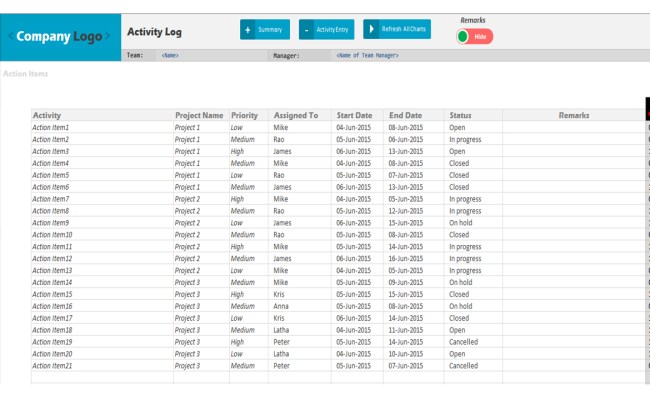The height and width of the screenshot is (400, 650).
Task: Click Assigned To cell for Action Item16
Action: pyautogui.click(x=300, y=306)
